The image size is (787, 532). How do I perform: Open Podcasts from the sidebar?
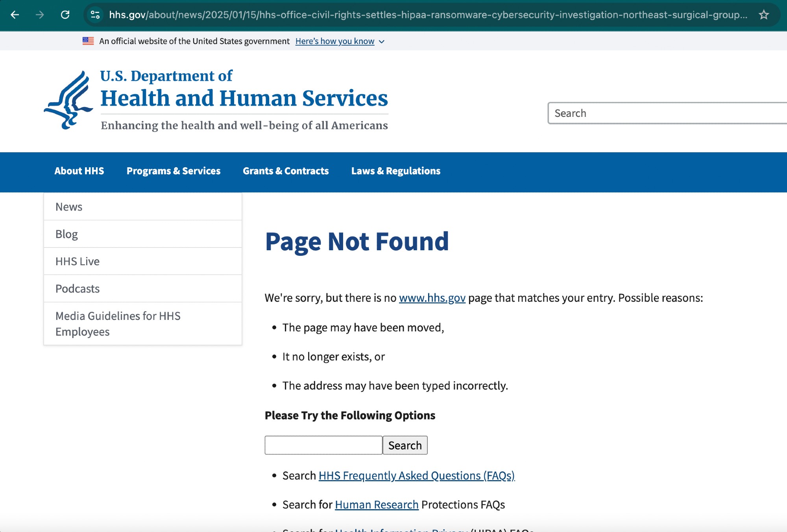[x=78, y=289]
